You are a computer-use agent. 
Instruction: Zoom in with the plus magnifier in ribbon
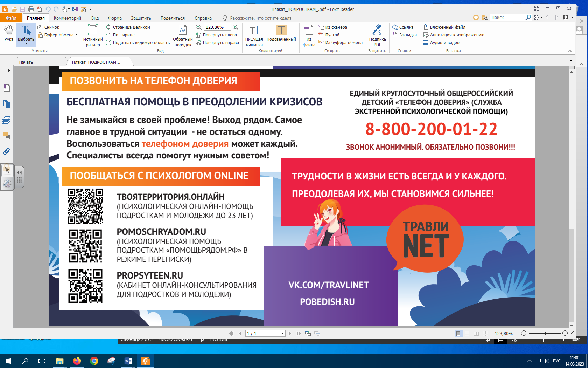236,27
